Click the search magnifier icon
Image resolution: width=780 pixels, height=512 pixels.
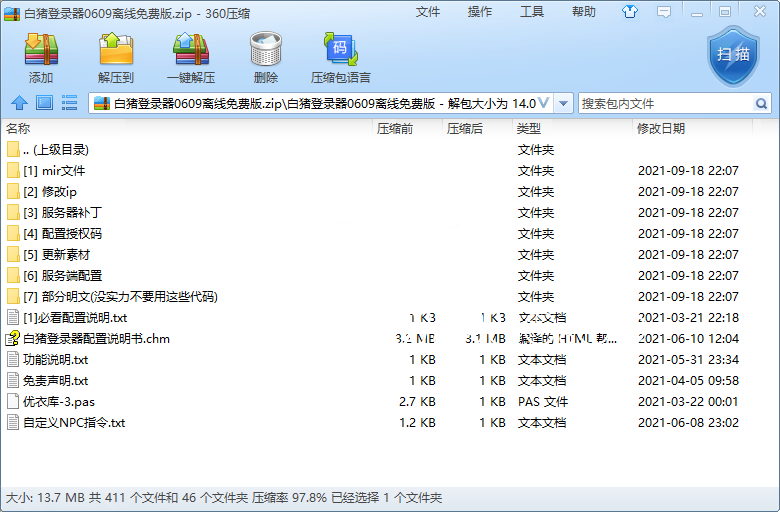point(761,103)
